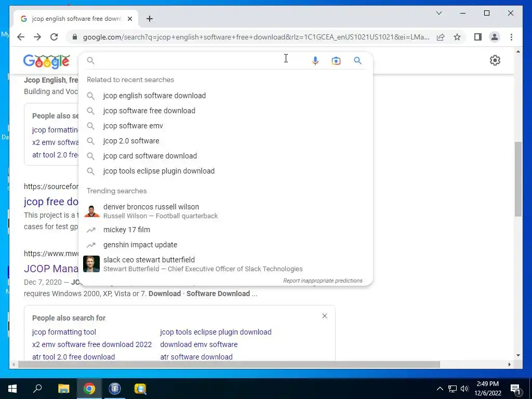The height and width of the screenshot is (399, 532).
Task: Choose trending search mickey 17 film
Action: (x=225, y=230)
